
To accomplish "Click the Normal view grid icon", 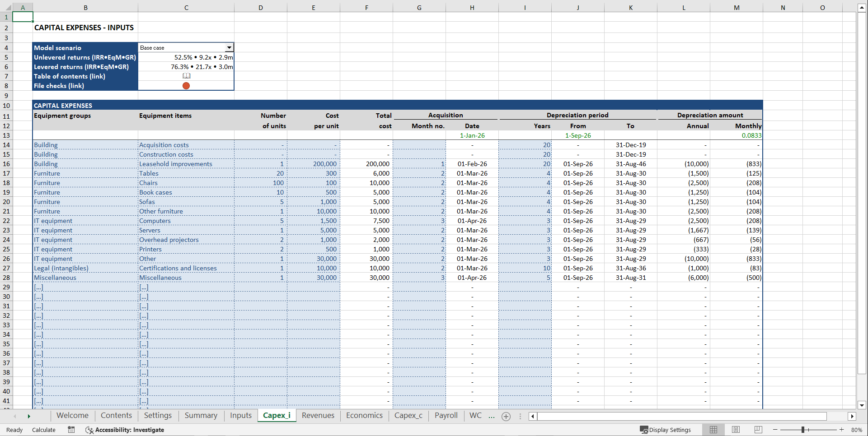I will (713, 430).
